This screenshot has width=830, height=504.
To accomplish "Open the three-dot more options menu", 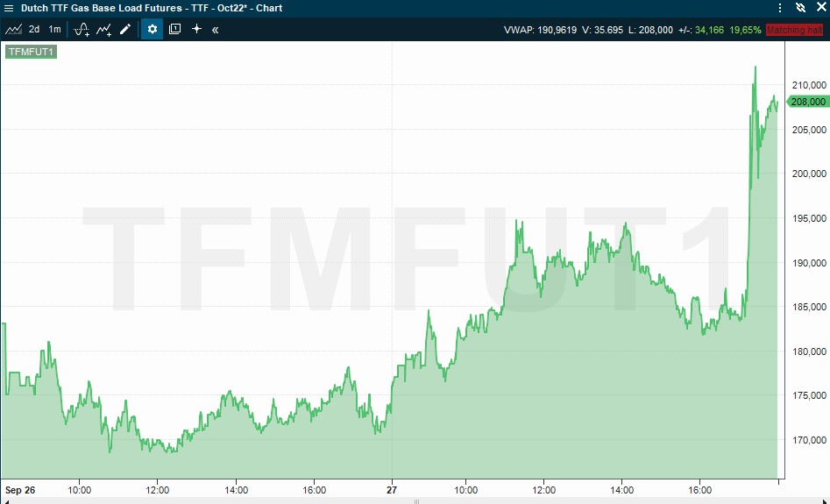I will 780,7.
